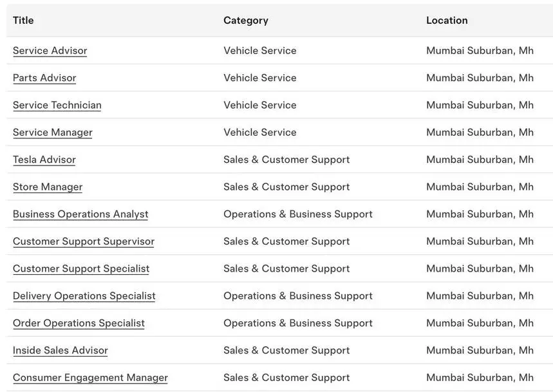
Task: Open the Inside Sales Advisor job
Action: (x=61, y=350)
